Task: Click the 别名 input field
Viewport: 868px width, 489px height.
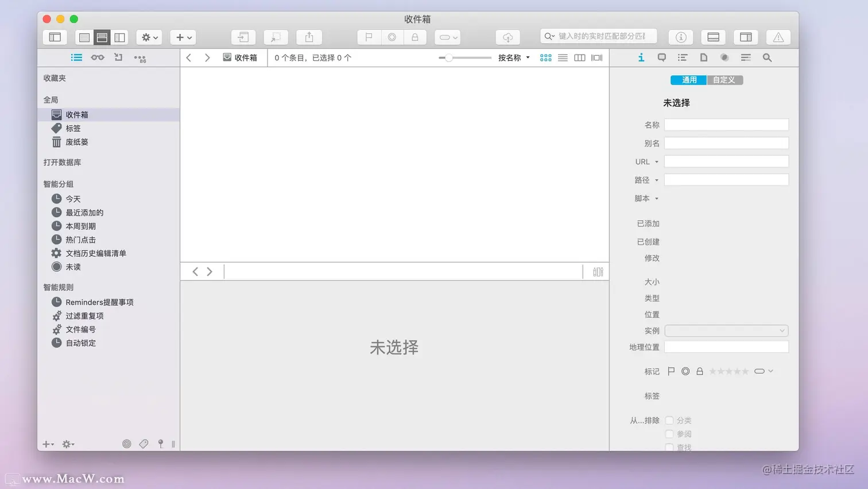Action: (x=726, y=143)
